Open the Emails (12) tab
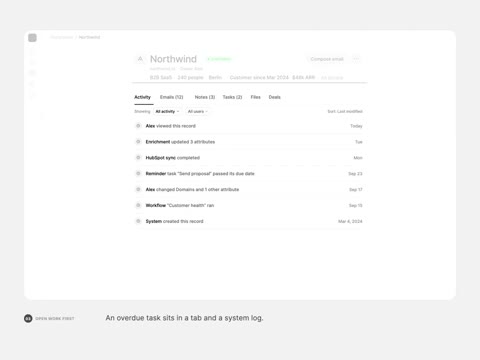 [x=171, y=97]
